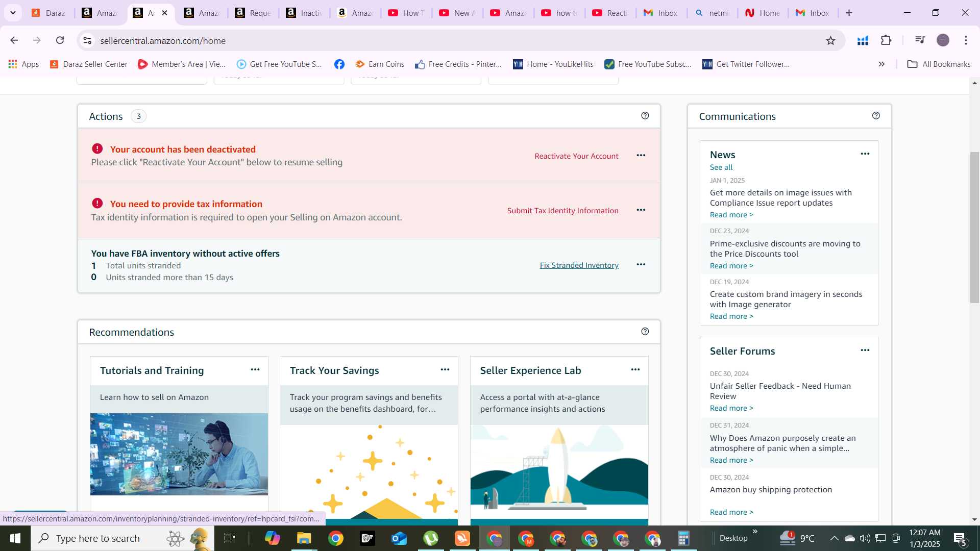Read more on image issues news

click(731, 215)
